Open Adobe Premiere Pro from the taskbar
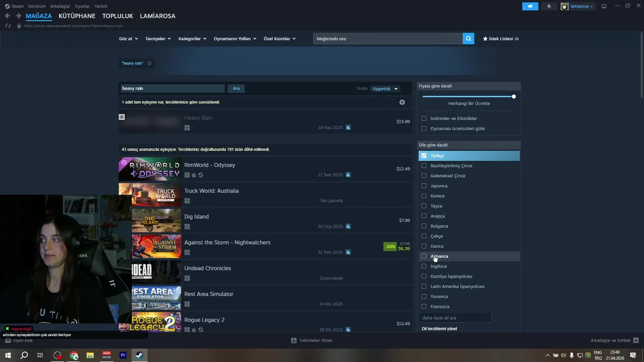 click(x=123, y=355)
